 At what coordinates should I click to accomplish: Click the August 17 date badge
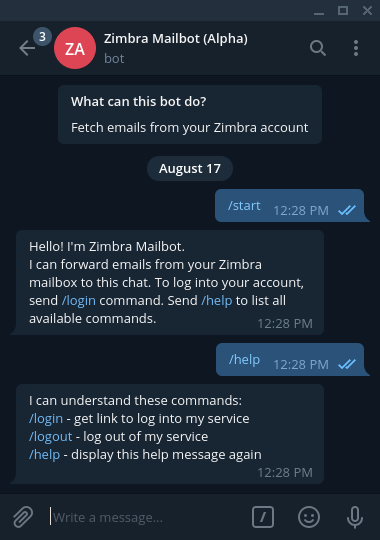pyautogui.click(x=190, y=169)
